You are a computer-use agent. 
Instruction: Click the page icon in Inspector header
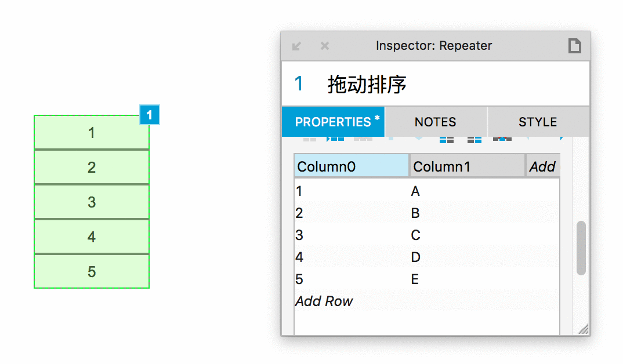click(574, 46)
